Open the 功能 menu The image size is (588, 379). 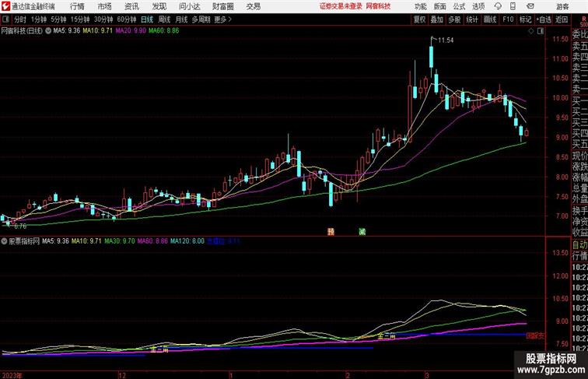[x=420, y=6]
